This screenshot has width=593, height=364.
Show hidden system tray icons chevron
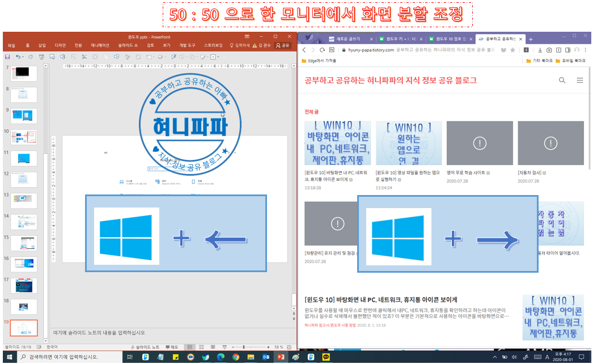(495, 357)
